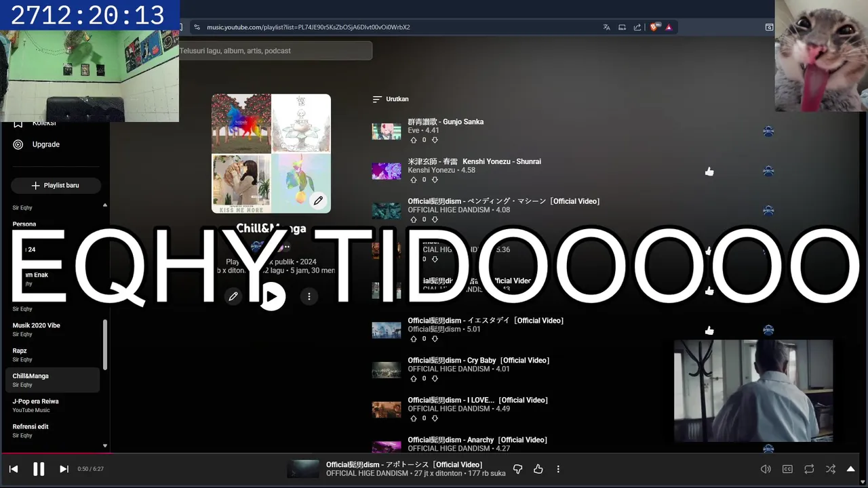Click the ペンディング・マシーン song title
This screenshot has width=868, height=488.
click(504, 201)
